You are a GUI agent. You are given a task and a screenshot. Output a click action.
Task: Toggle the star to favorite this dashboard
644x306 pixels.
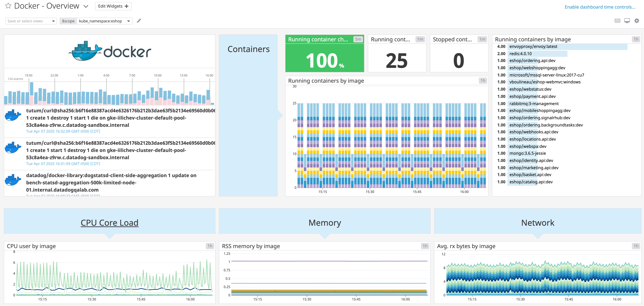click(8, 6)
